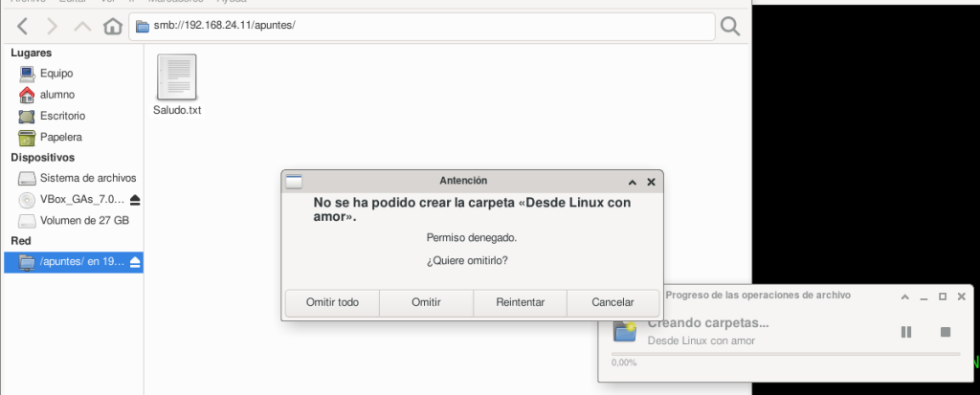Open Papelera in the sidebar
This screenshot has height=395, width=980.
point(59,137)
